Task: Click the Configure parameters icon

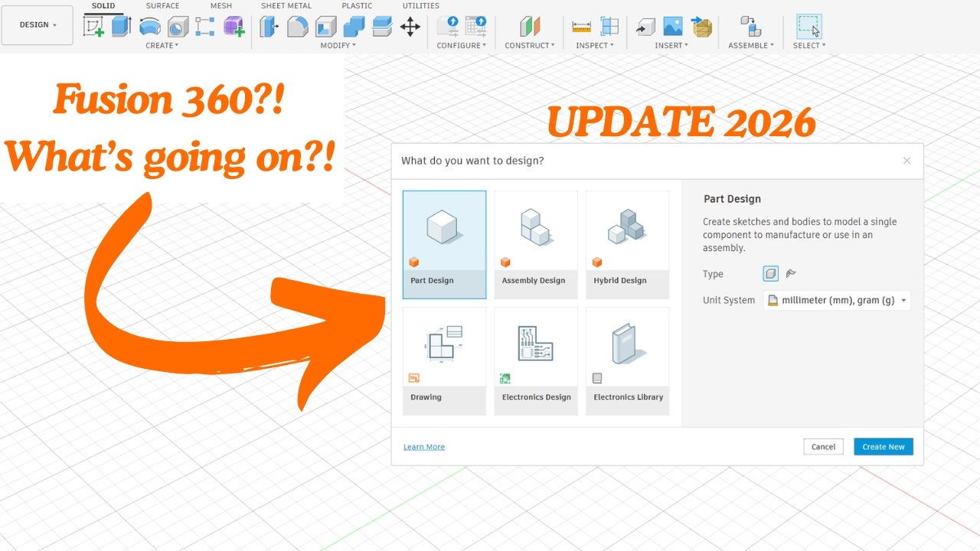Action: point(448,26)
